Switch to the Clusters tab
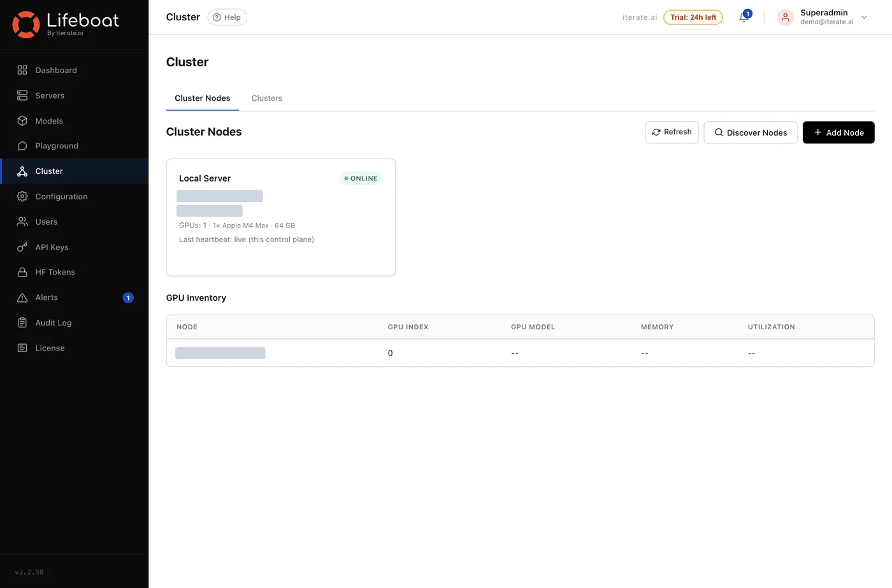Image resolution: width=892 pixels, height=588 pixels. (x=267, y=98)
